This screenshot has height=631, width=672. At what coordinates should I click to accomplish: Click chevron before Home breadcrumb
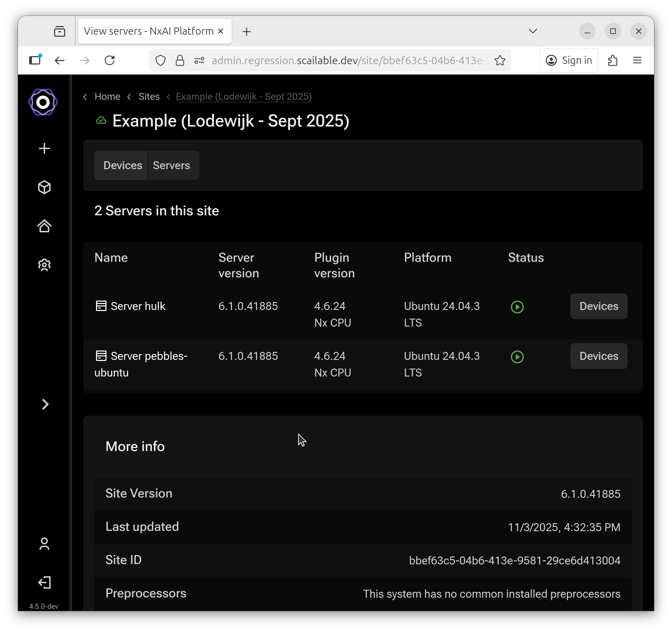(x=85, y=97)
